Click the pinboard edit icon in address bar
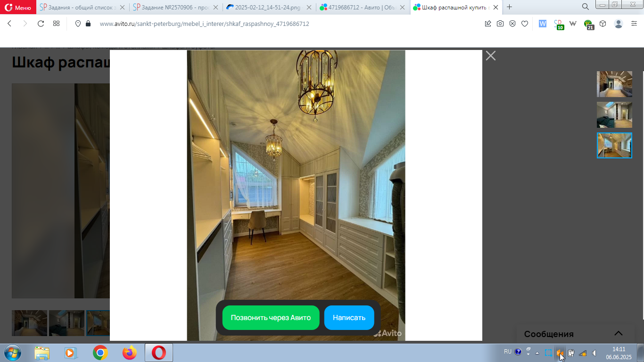This screenshot has width=644, height=362. (488, 24)
